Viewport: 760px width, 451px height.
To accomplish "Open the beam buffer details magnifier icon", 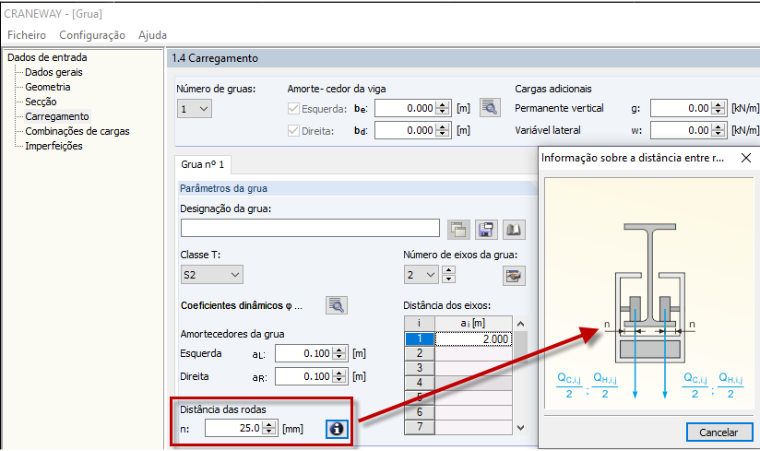I will (x=490, y=108).
